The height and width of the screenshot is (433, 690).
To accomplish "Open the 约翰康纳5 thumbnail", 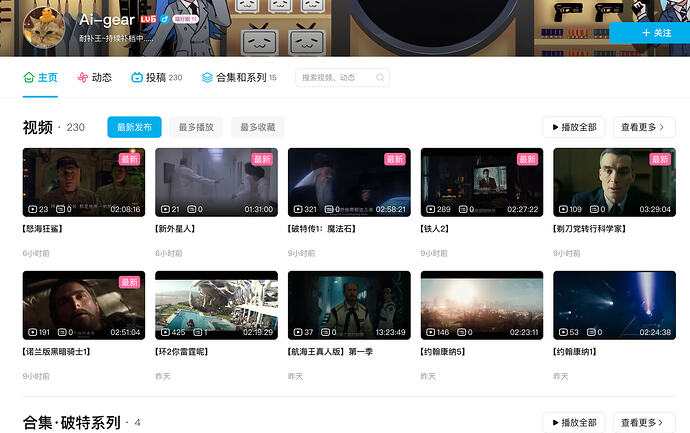I will (482, 305).
